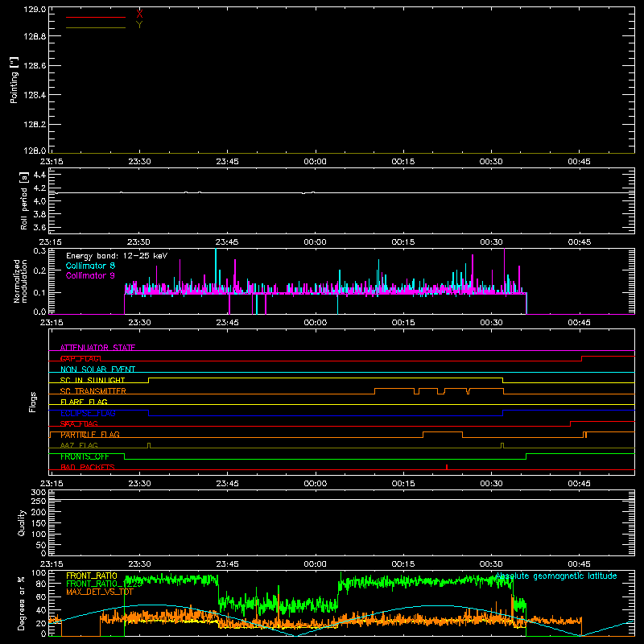The height and width of the screenshot is (644, 644).
Task: Click the olive Y legend line
Action: [96, 28]
